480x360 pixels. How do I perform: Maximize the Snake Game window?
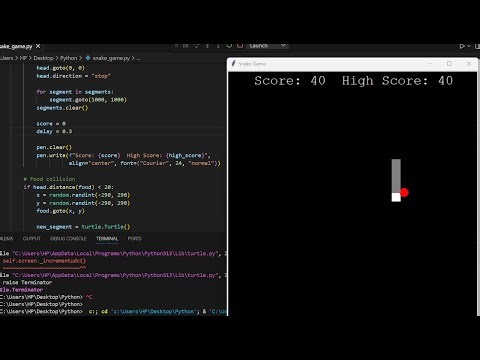[449, 63]
